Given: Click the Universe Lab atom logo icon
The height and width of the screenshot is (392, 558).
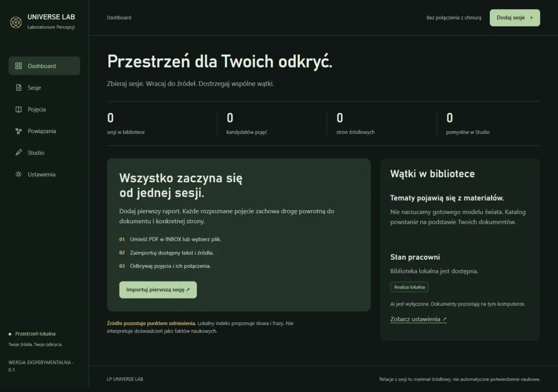Looking at the screenshot, I should pyautogui.click(x=16, y=22).
